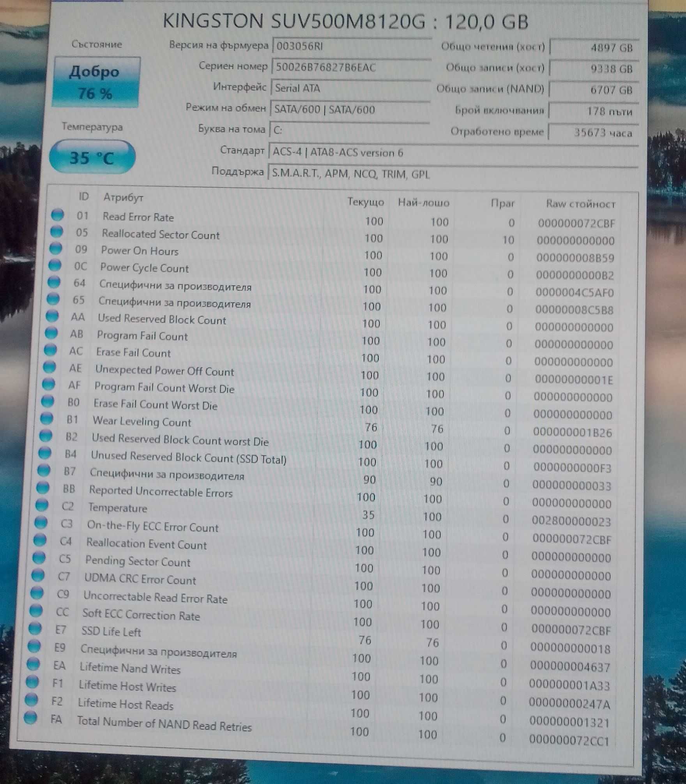Click status icon of Unexpected Power Off Count row
This screenshot has height=784, width=686.
(x=50, y=367)
